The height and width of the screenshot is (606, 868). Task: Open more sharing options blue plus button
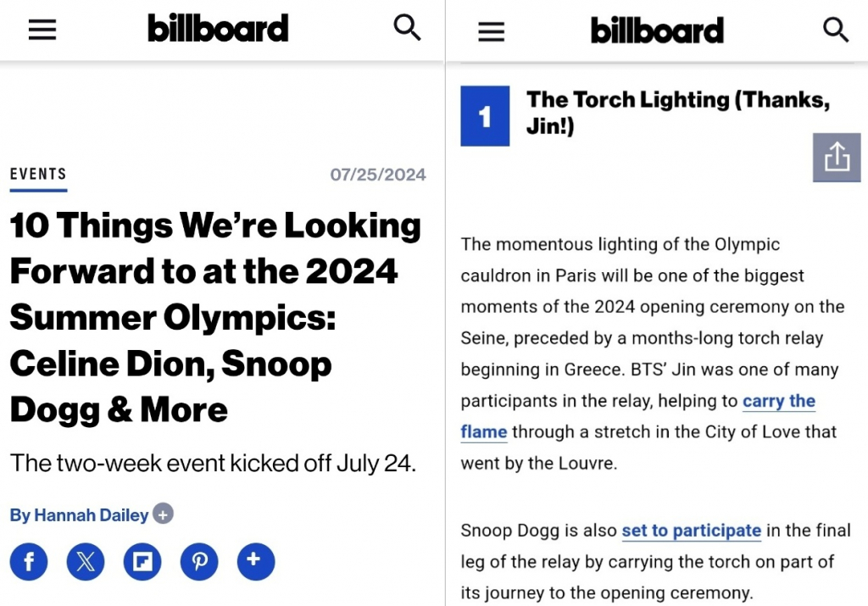[256, 561]
